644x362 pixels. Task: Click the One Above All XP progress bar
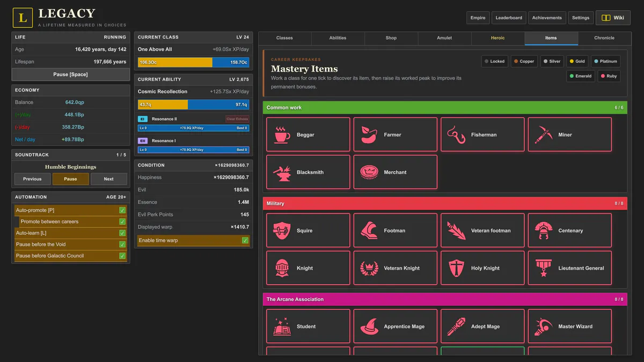(193, 62)
